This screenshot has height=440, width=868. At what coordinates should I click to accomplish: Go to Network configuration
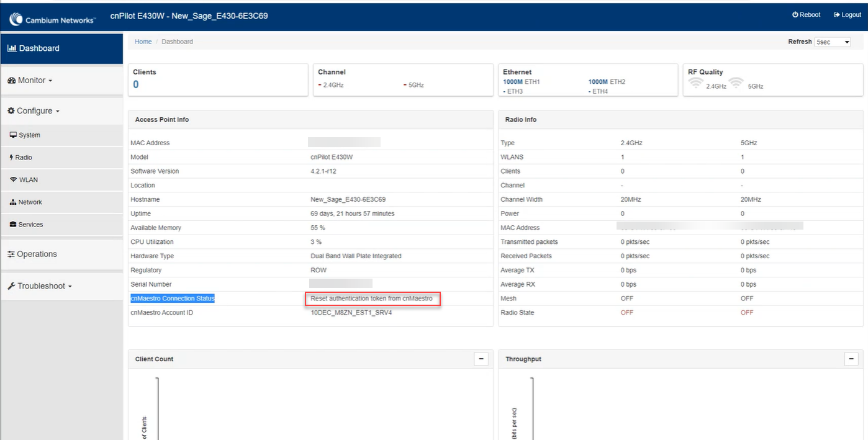(x=29, y=202)
